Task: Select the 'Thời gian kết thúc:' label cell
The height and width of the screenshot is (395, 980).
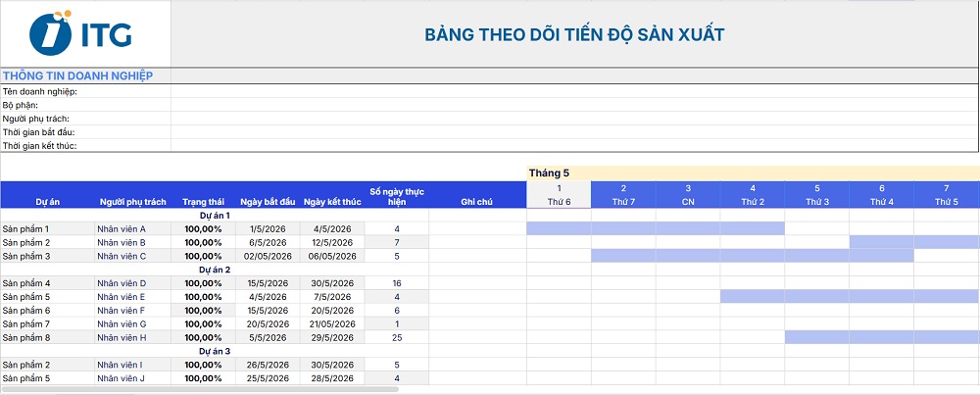Action: pos(85,146)
